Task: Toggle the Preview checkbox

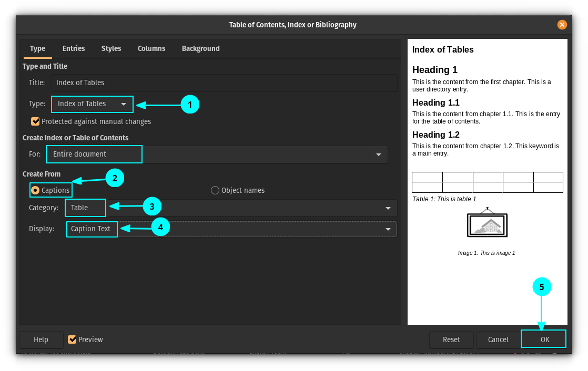Action: [72, 339]
